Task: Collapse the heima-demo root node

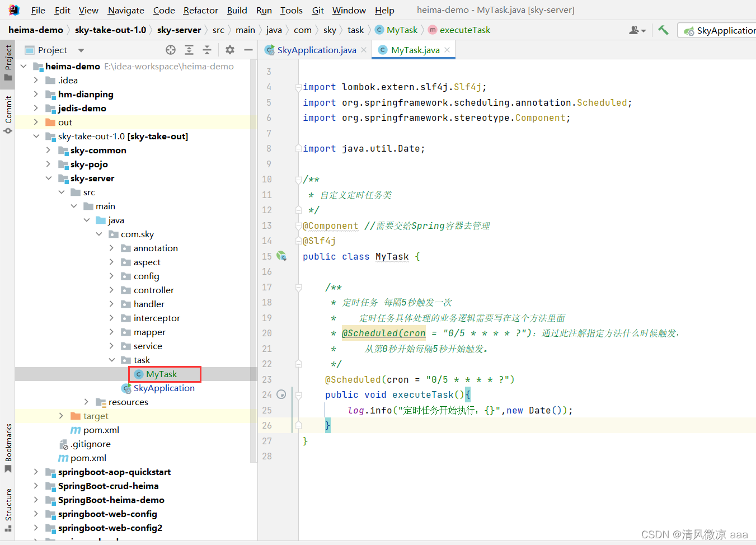Action: tap(24, 66)
